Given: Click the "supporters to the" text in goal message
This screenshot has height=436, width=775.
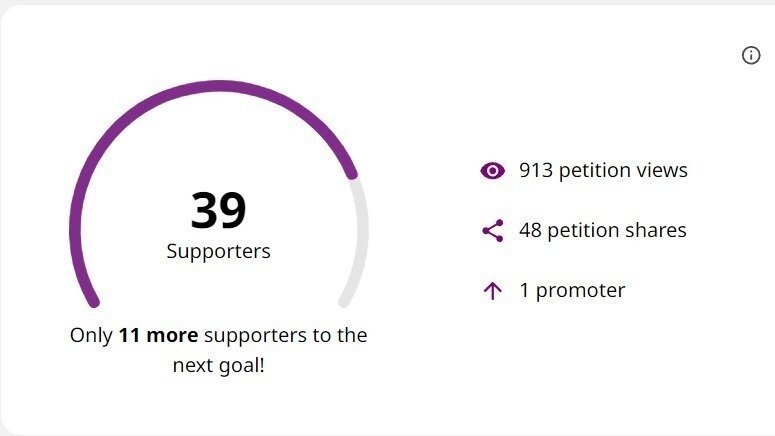Looking at the screenshot, I should pos(285,335).
